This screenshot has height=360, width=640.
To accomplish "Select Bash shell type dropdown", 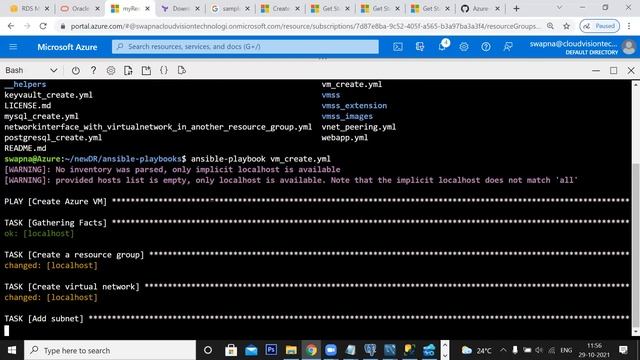I will (x=31, y=70).
